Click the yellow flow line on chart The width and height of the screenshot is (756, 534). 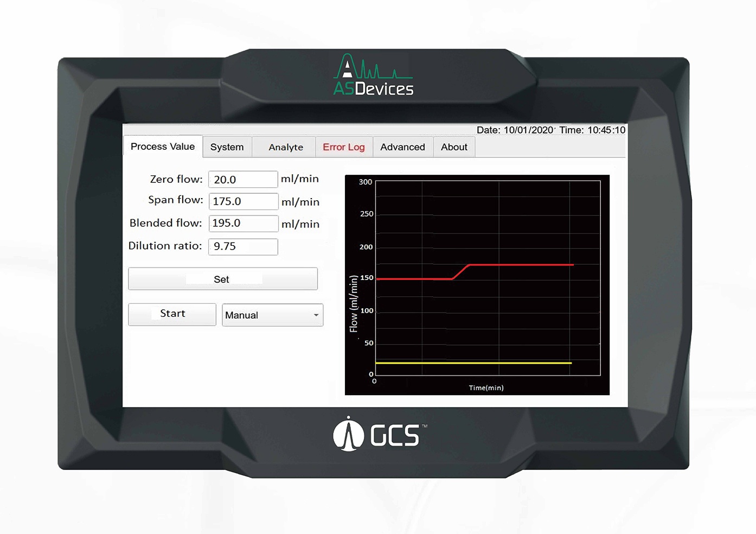coord(472,363)
